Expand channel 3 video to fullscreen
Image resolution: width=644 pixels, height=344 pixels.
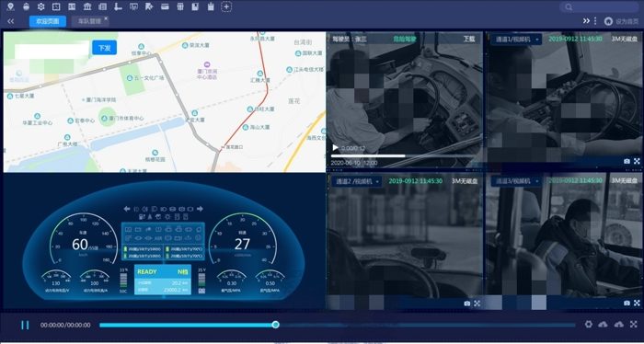click(x=637, y=303)
